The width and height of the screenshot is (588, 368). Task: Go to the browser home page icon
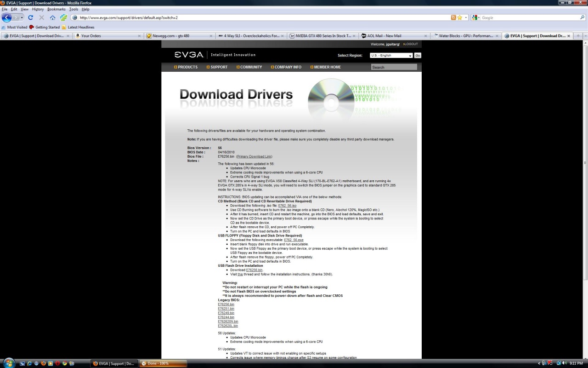(x=52, y=17)
